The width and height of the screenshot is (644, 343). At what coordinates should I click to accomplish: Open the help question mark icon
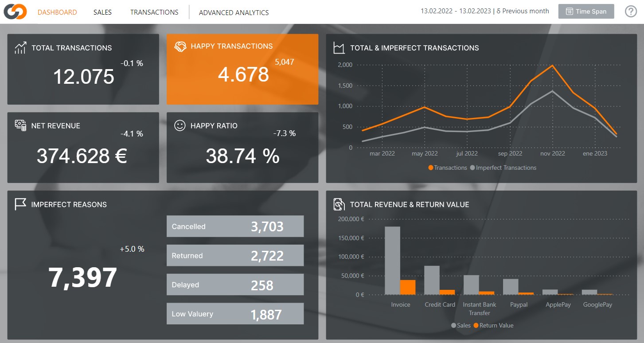[x=631, y=12]
